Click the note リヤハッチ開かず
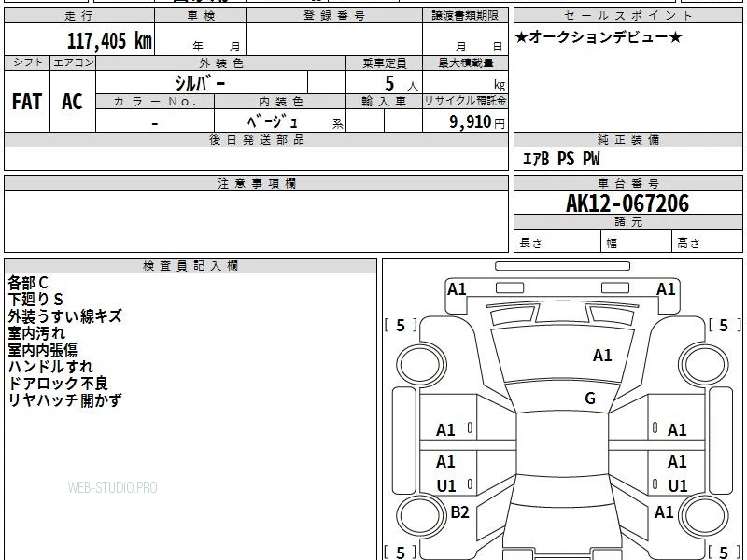Screen dimensions: 747x560 click(64, 400)
